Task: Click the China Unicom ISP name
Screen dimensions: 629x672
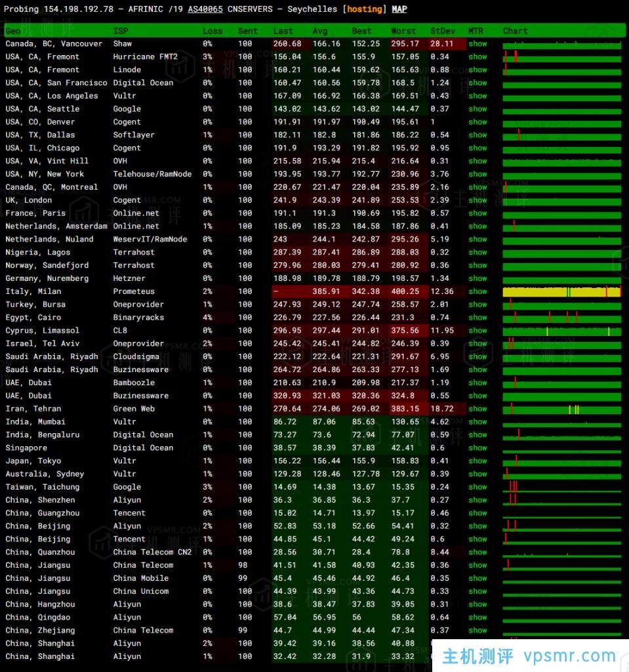Action: point(140,591)
